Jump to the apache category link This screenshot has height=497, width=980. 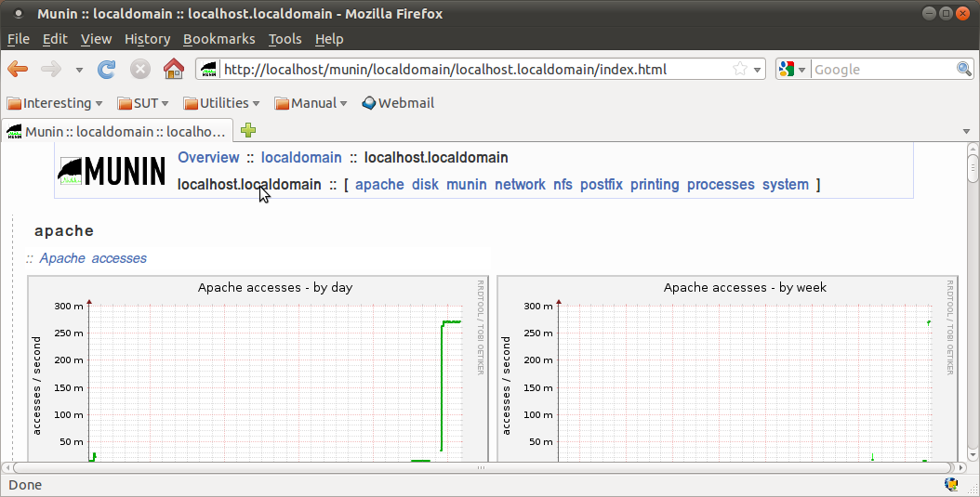point(379,184)
